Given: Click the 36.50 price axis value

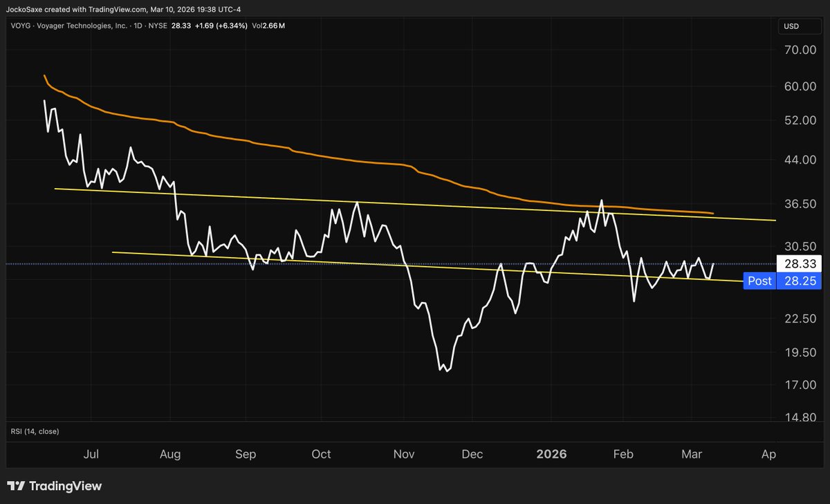Looking at the screenshot, I should pos(800,204).
